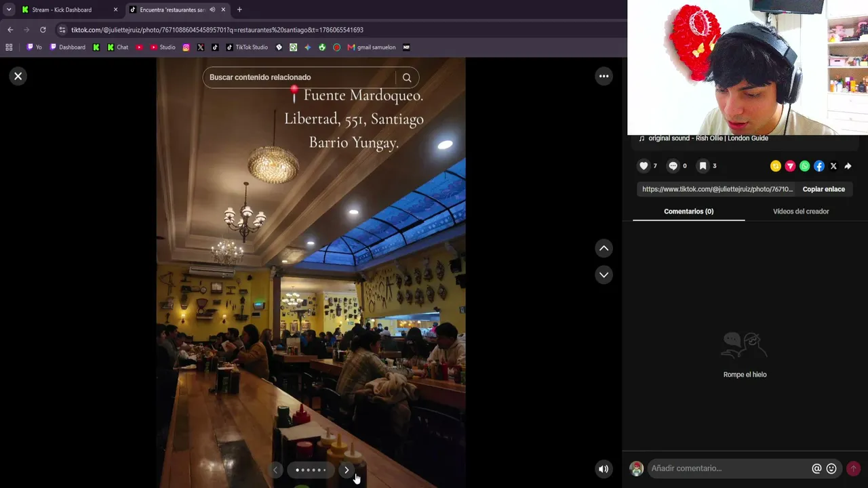Click Copiar enlace button
Viewport: 868px width, 488px height.
tap(824, 189)
